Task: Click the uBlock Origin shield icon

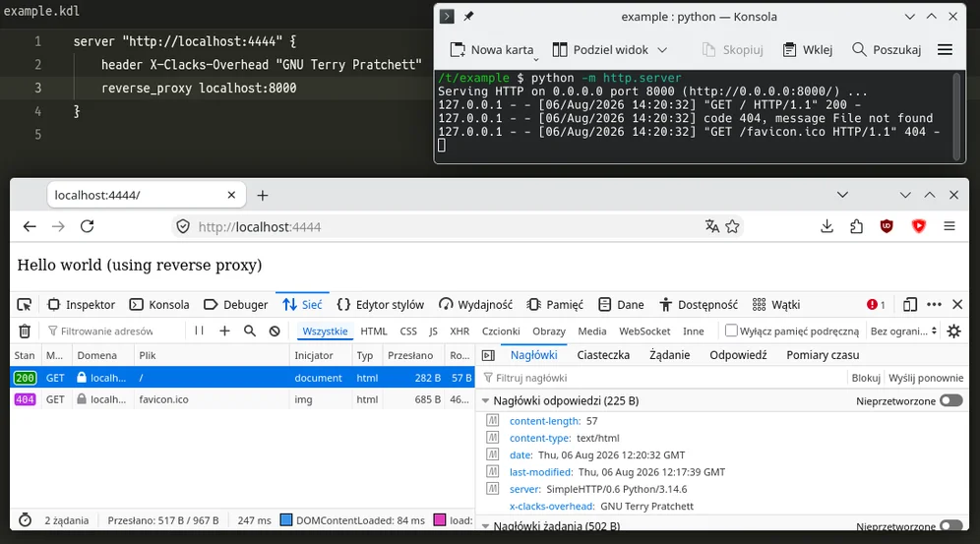Action: [887, 226]
